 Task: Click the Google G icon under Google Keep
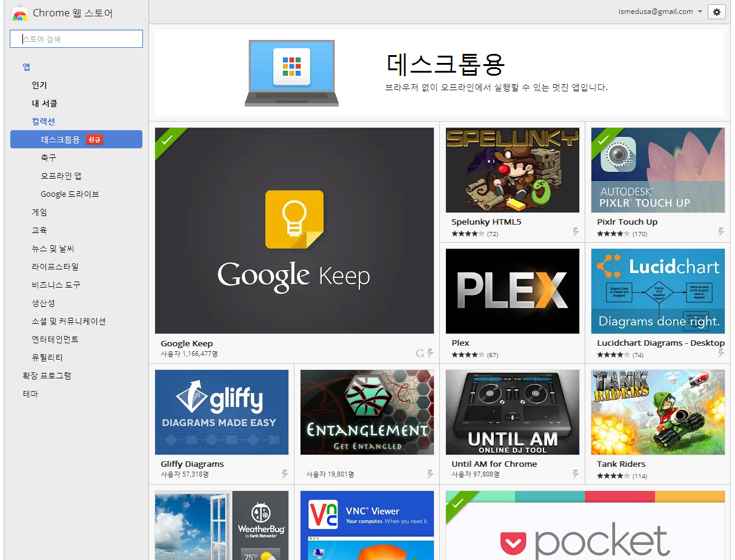pyautogui.click(x=420, y=353)
